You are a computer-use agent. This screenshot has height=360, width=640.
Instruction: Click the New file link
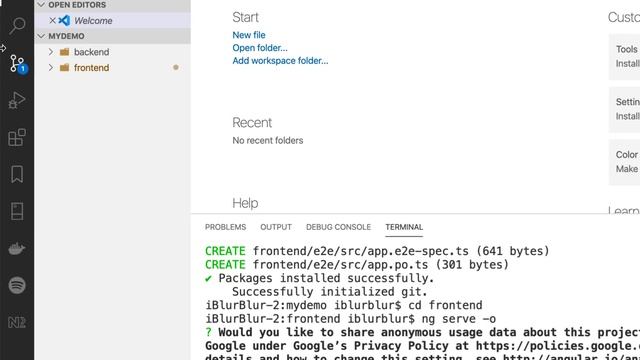pos(249,35)
